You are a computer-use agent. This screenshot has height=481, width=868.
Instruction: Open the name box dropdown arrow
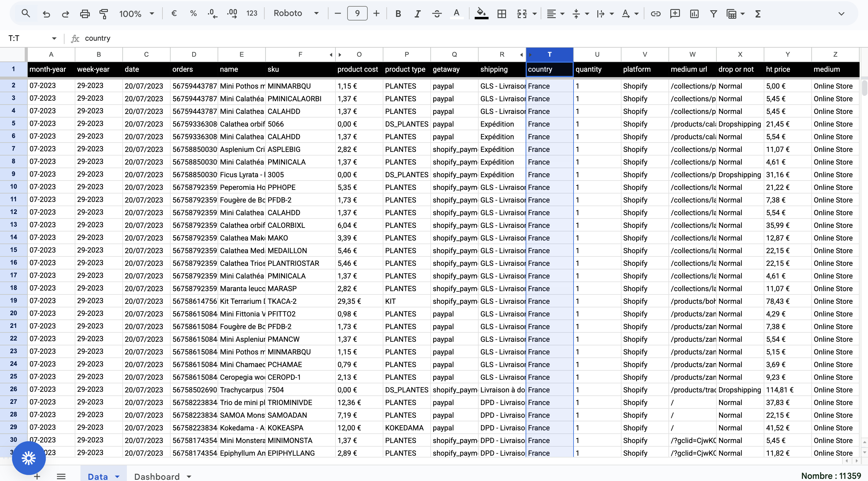click(x=54, y=38)
